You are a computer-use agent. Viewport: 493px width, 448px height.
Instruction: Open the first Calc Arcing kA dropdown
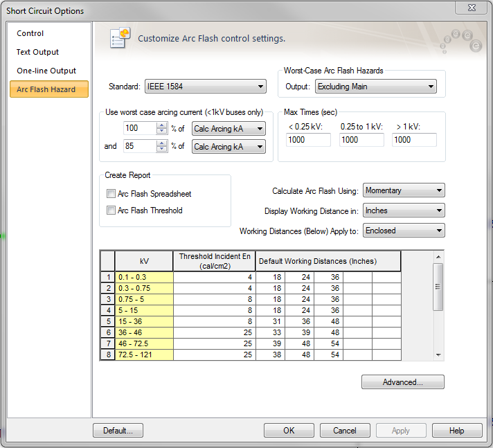(x=228, y=129)
